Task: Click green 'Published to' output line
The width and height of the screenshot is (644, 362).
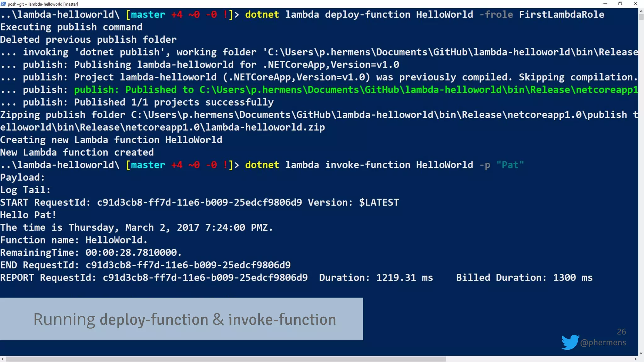Action: pyautogui.click(x=356, y=90)
